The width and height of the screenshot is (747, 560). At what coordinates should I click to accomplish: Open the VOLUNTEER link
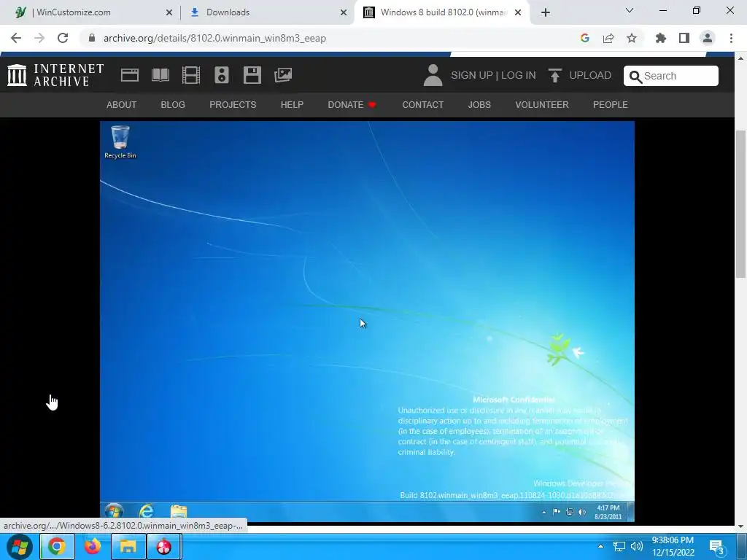(542, 105)
